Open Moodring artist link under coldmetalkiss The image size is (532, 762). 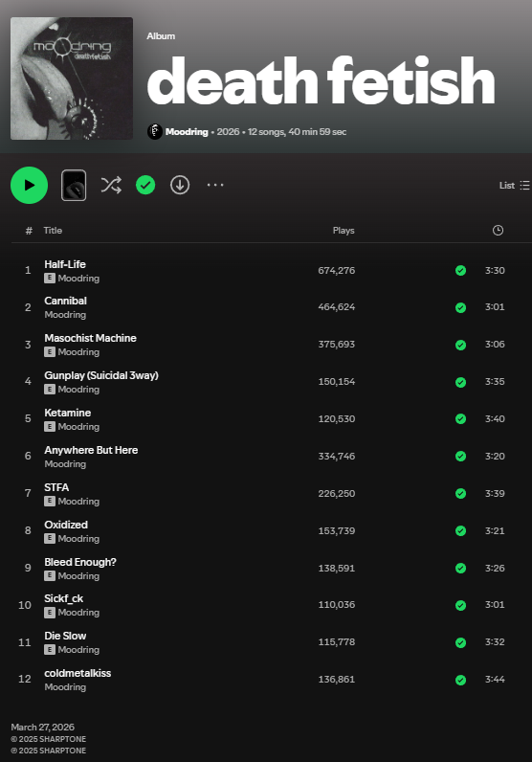(65, 687)
